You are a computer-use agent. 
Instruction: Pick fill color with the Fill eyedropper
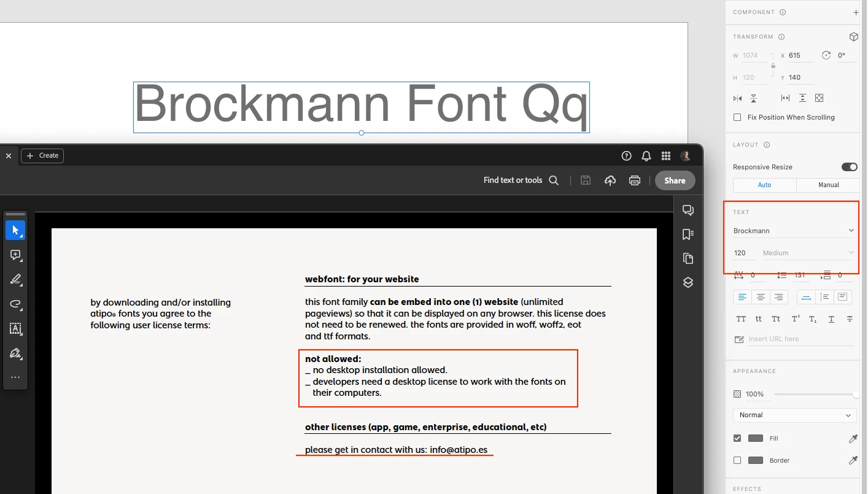click(853, 439)
